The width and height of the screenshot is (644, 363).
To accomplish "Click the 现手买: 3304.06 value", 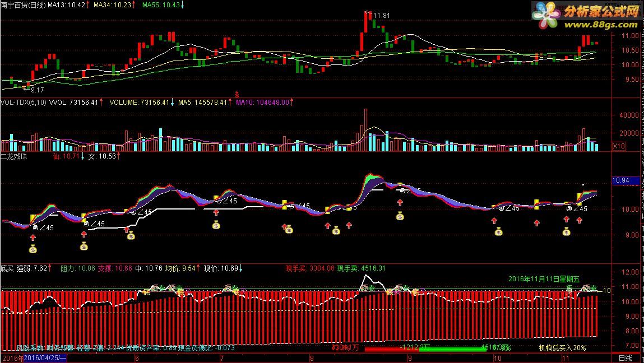I will click(310, 268).
